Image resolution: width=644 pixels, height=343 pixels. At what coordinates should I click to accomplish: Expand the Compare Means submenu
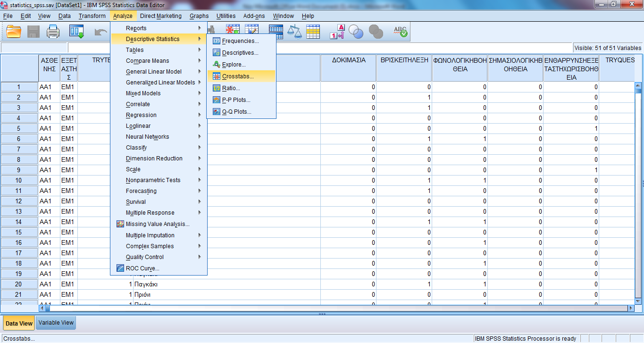click(x=159, y=61)
